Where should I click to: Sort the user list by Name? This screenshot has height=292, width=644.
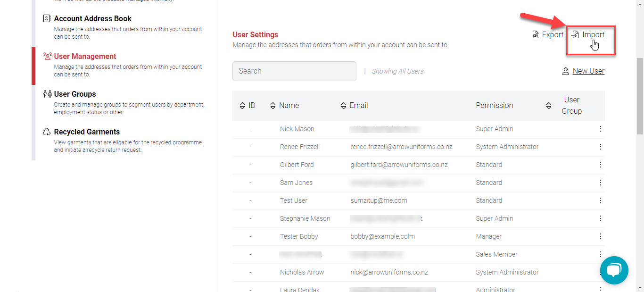(272, 106)
